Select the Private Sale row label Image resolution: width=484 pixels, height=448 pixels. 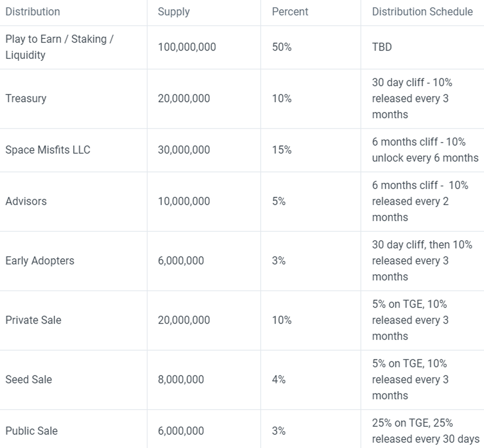33,320
